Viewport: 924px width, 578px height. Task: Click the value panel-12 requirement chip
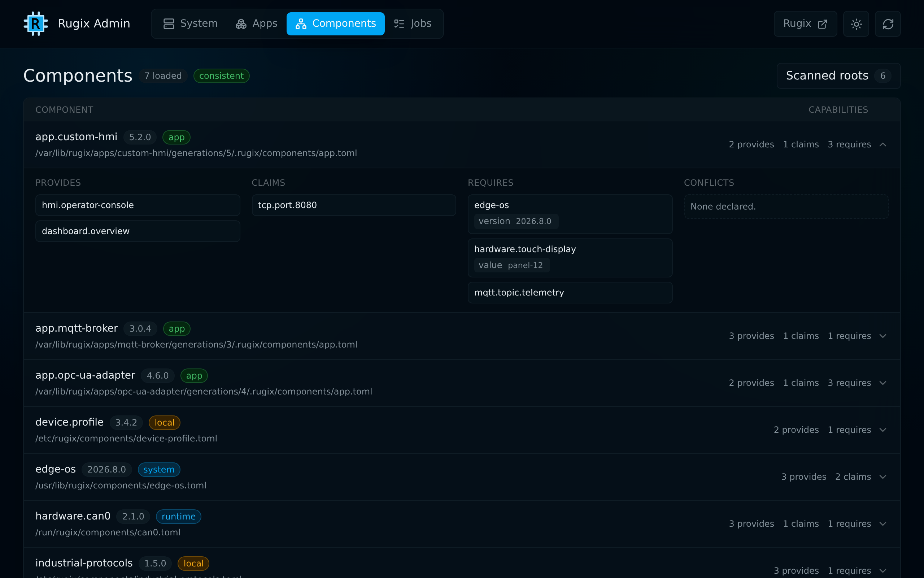pyautogui.click(x=512, y=265)
